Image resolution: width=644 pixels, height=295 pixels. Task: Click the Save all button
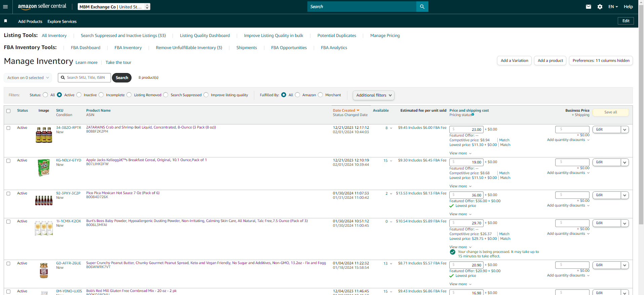[x=610, y=112]
